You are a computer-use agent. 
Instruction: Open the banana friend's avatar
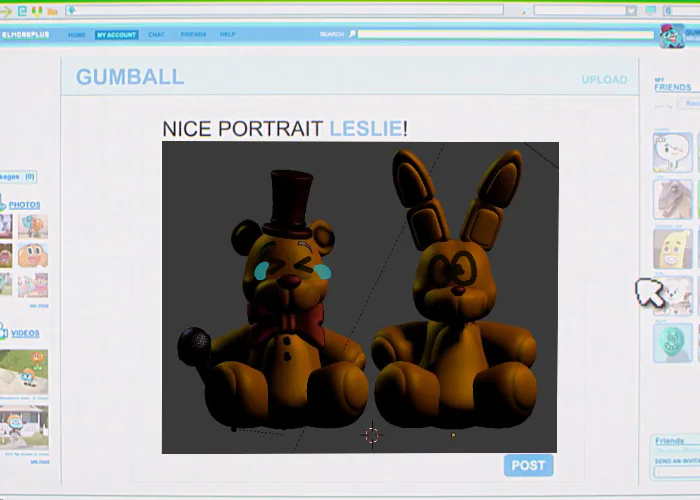(x=673, y=249)
